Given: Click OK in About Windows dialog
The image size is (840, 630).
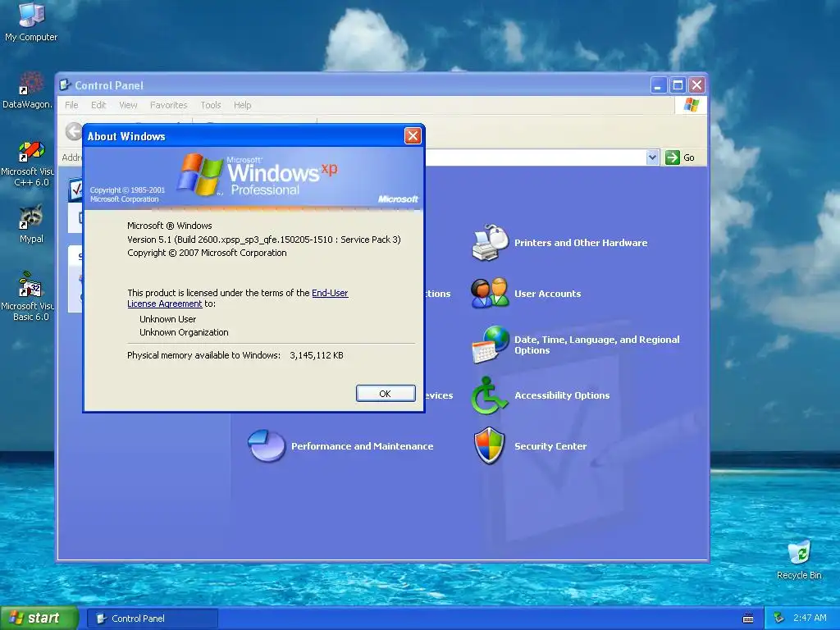Looking at the screenshot, I should pos(386,394).
